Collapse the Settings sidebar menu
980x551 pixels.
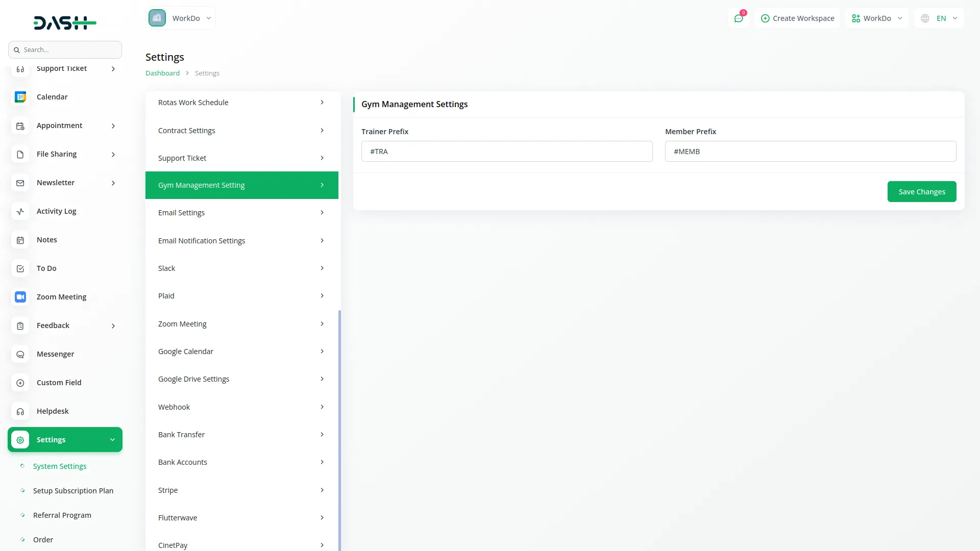point(112,440)
